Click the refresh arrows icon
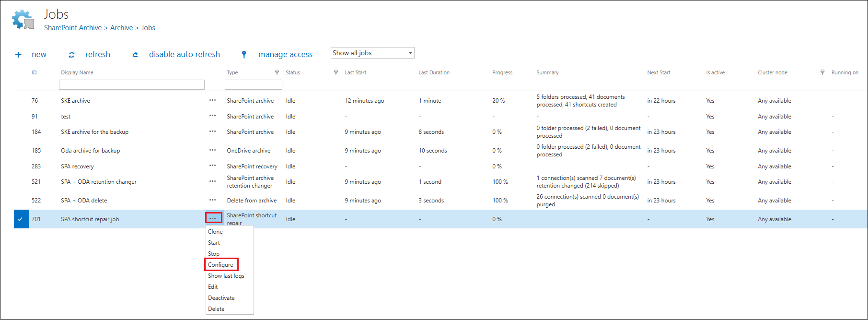Viewport: 868px width, 320px height. tap(71, 55)
